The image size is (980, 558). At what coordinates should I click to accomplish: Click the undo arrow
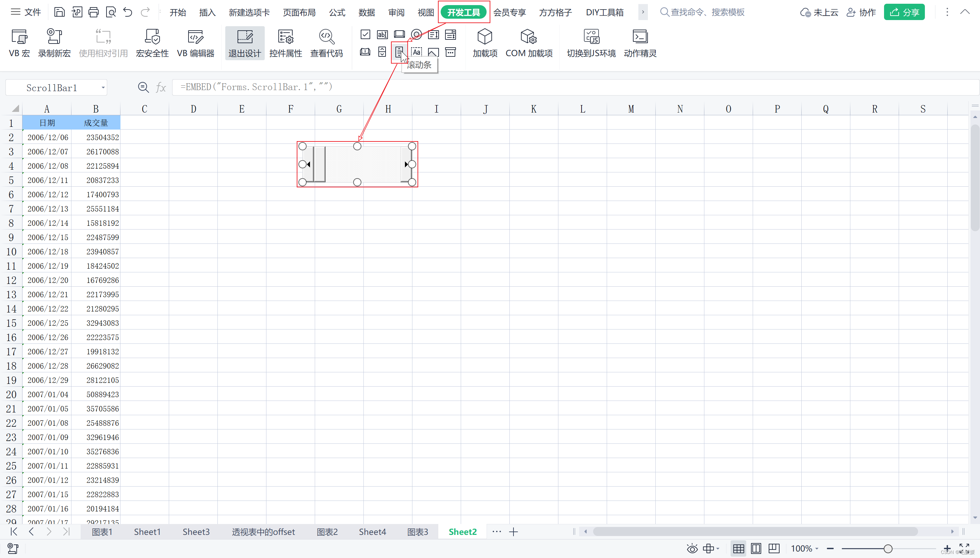[x=128, y=12]
